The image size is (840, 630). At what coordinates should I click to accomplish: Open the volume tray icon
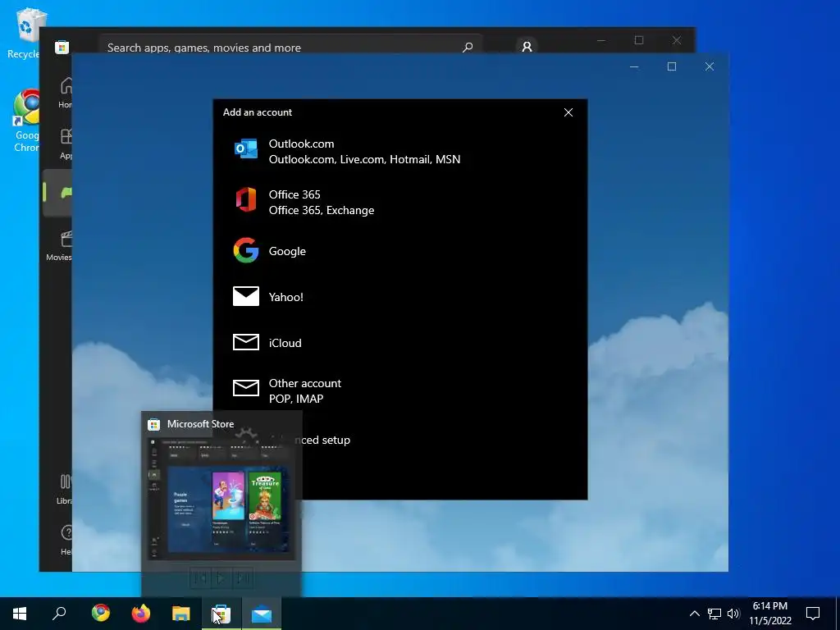point(733,614)
